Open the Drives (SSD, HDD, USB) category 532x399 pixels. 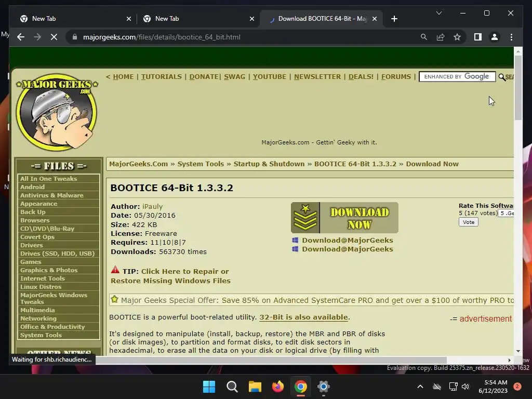(x=57, y=254)
